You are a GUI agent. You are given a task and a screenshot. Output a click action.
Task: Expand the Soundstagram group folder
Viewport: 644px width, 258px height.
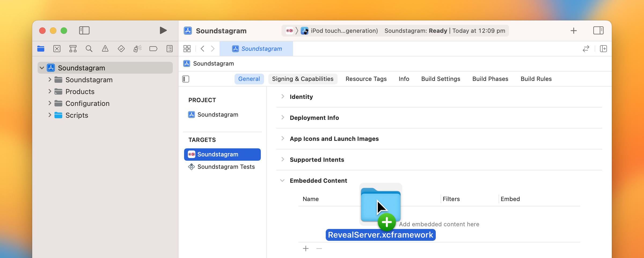point(50,80)
